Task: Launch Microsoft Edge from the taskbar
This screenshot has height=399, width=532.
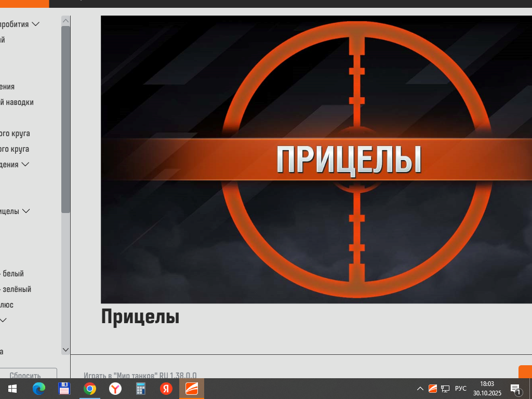Action: 38,389
